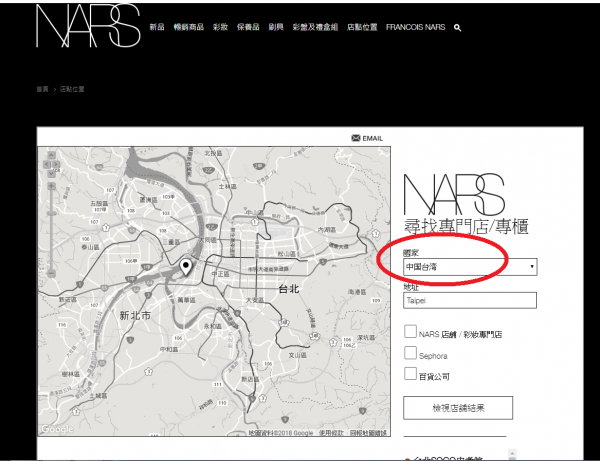Click the EMAIL envelope icon

[356, 137]
